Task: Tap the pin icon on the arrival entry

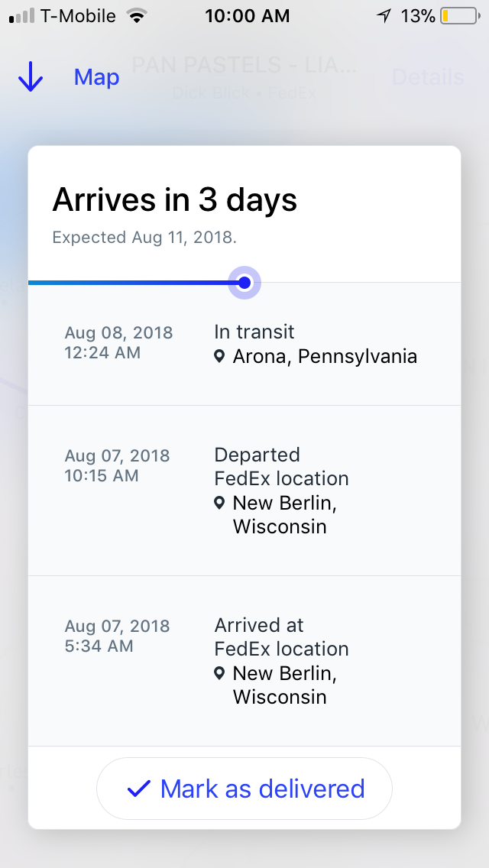Action: point(219,673)
